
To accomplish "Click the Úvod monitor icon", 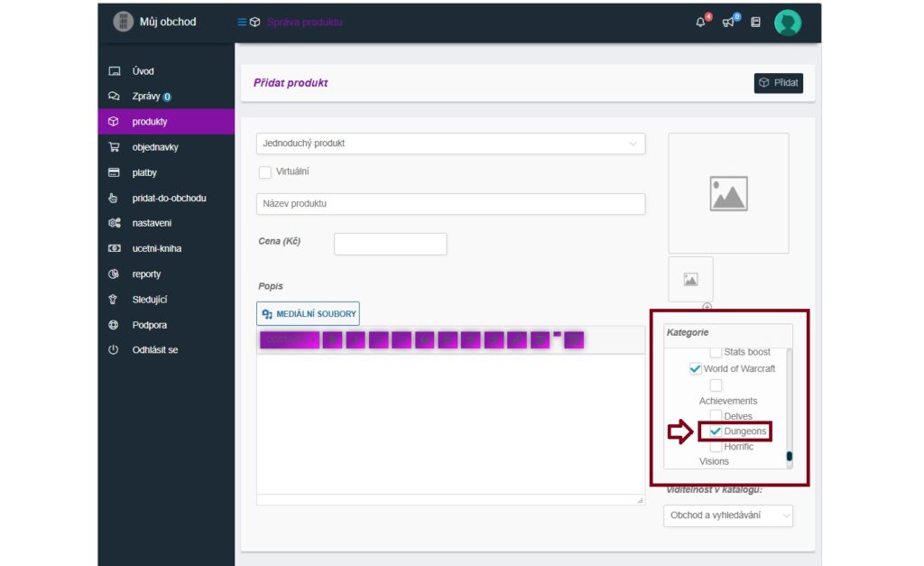I will [115, 71].
